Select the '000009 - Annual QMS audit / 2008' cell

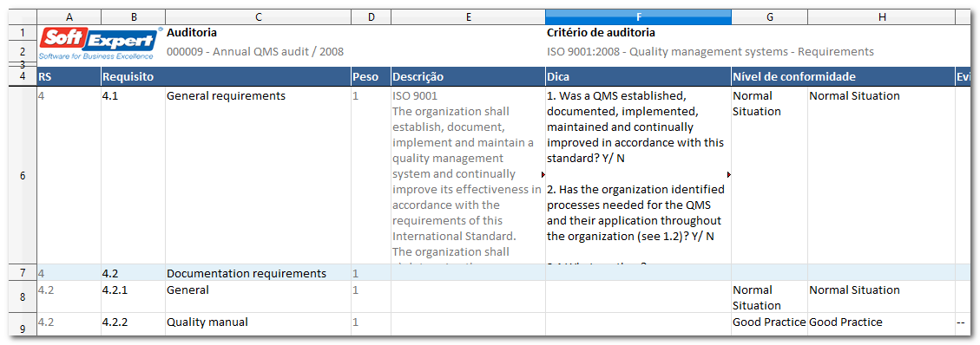click(x=255, y=52)
